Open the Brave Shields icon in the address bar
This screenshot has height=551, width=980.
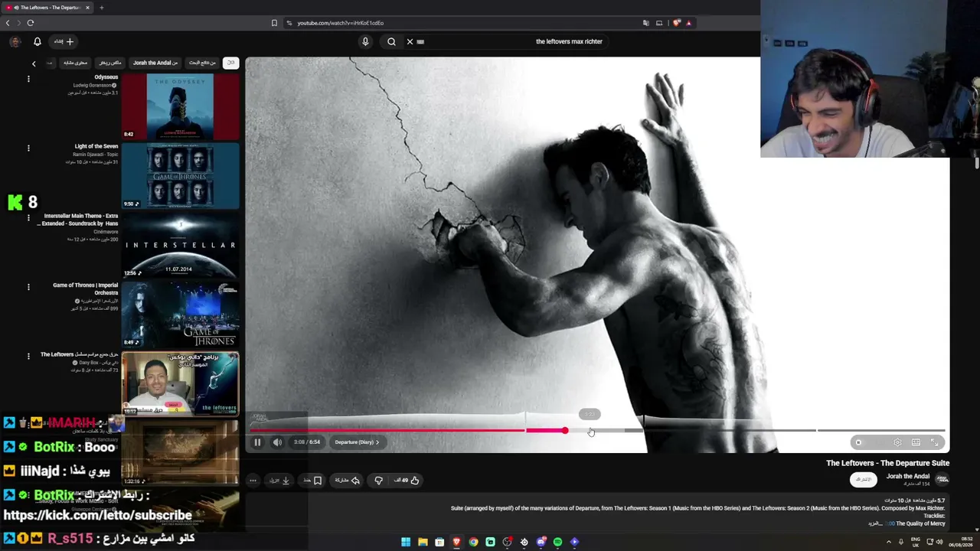676,23
